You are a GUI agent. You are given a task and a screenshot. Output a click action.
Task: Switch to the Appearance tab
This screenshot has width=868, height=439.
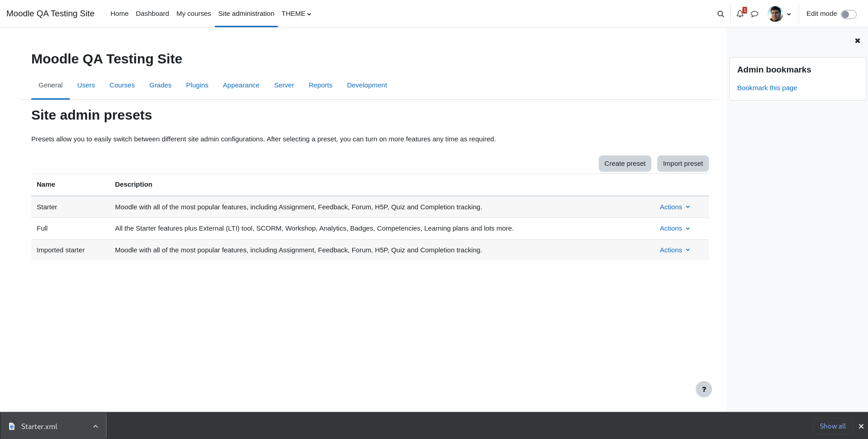[x=241, y=85]
